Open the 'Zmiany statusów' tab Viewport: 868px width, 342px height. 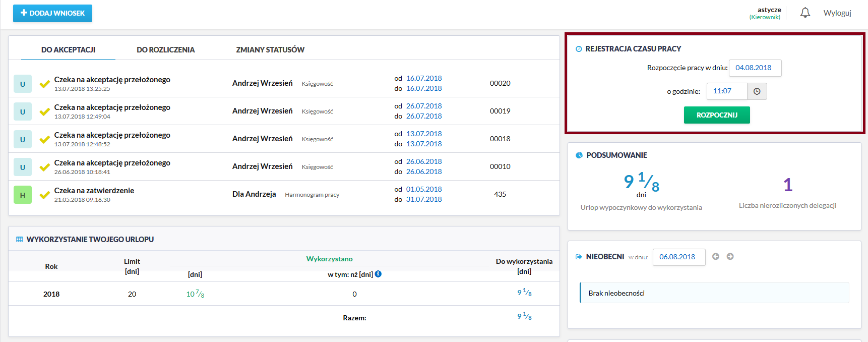click(x=270, y=49)
